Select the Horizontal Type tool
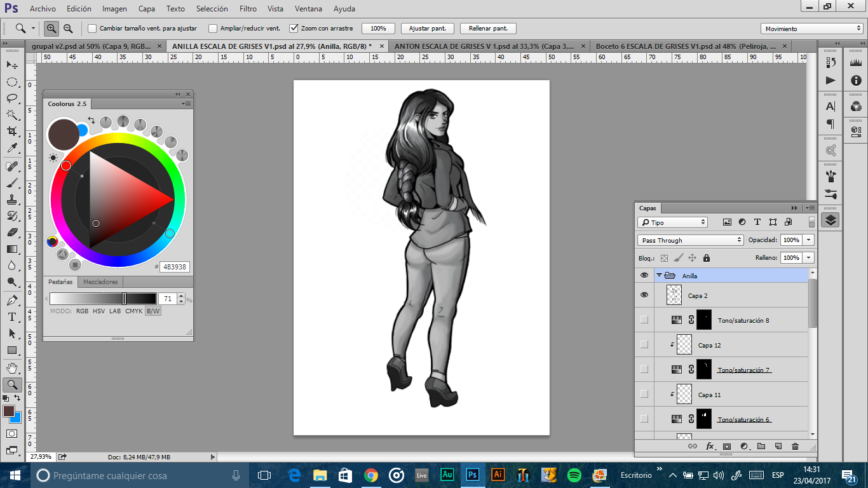The image size is (868, 488). (x=12, y=316)
